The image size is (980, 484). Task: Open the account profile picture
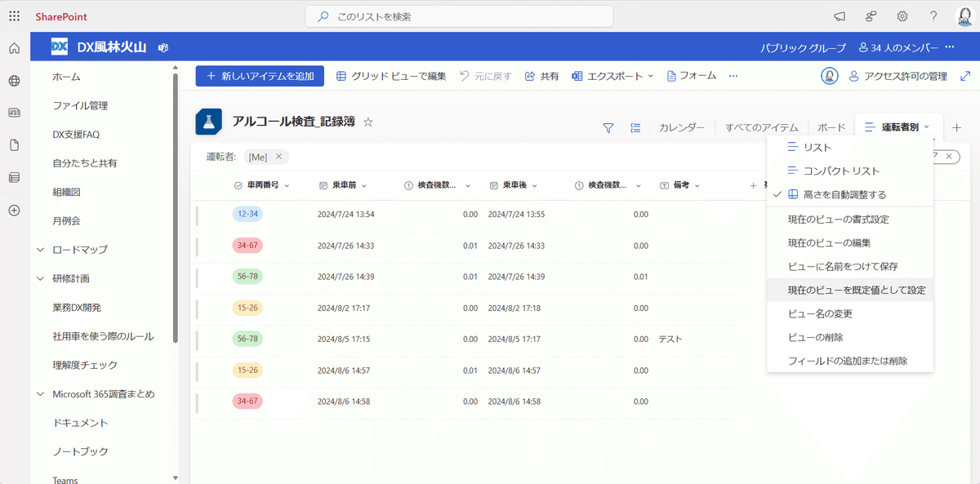964,16
